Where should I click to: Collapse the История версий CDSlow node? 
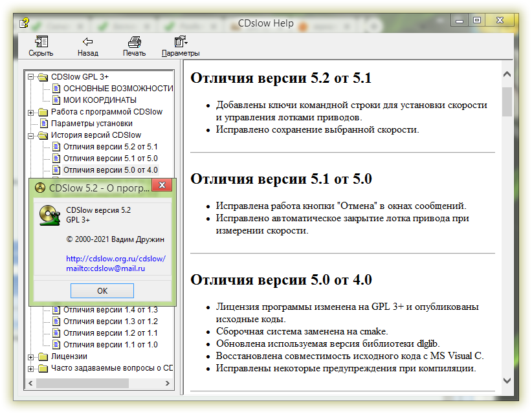coord(31,135)
